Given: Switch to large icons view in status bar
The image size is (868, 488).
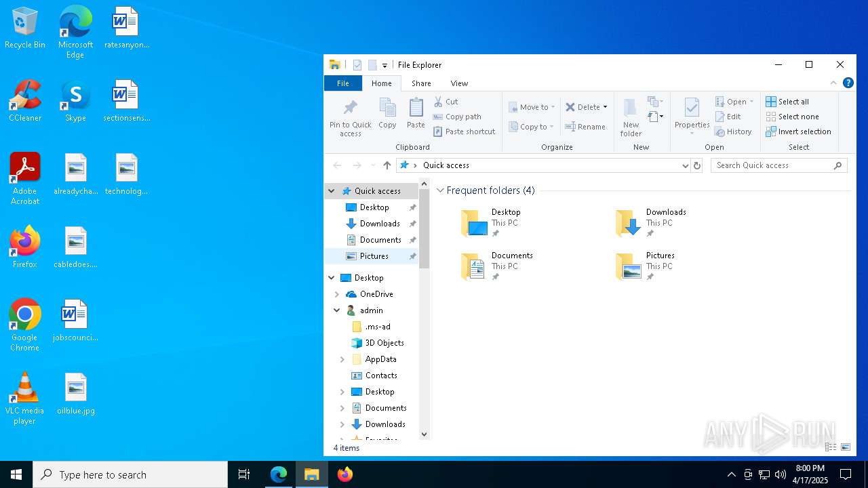Looking at the screenshot, I should click(846, 447).
